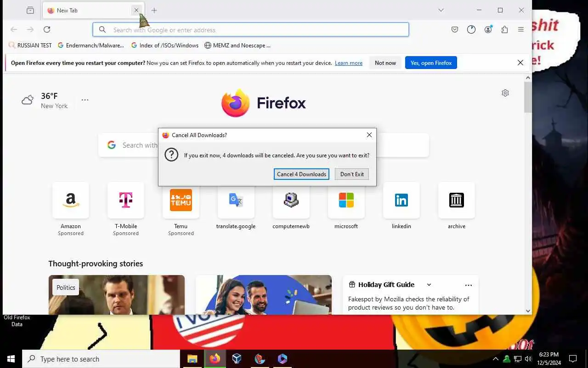Open the Politics story thumbnail

click(x=117, y=295)
